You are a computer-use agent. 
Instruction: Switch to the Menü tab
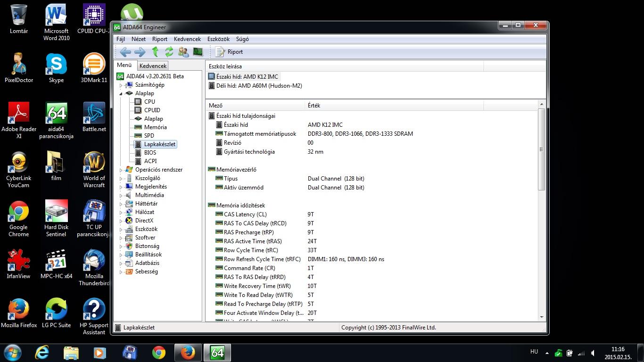(124, 65)
